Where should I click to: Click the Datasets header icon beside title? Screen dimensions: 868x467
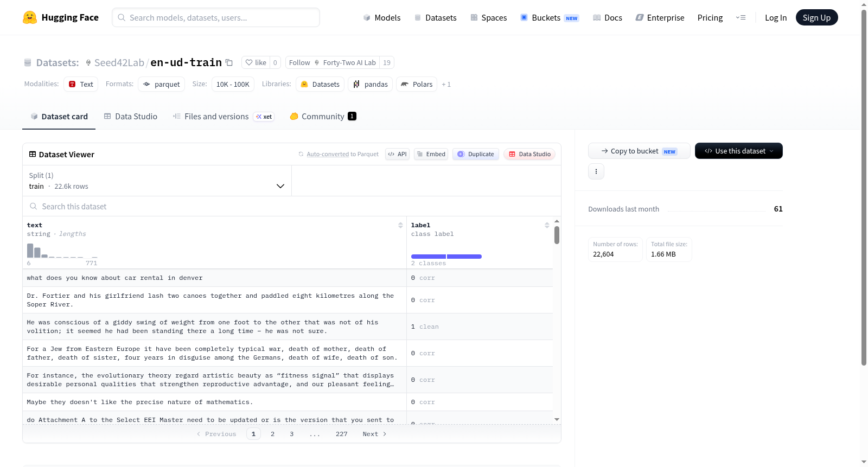pyautogui.click(x=28, y=62)
